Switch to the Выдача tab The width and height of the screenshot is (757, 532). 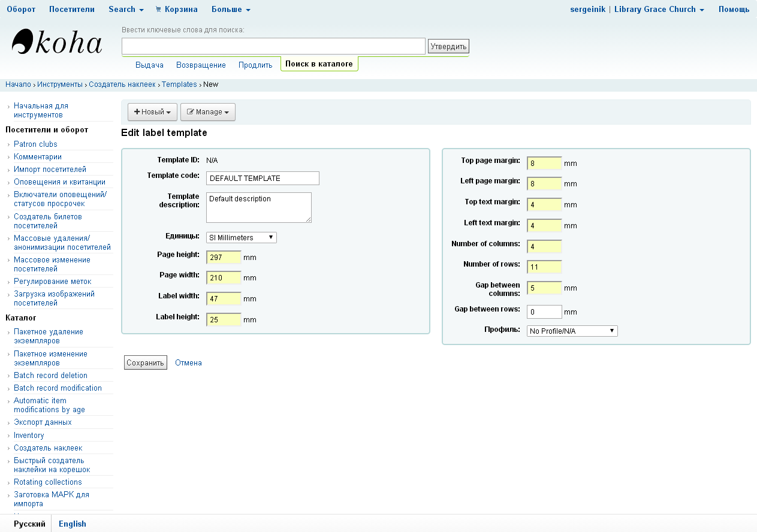click(149, 65)
